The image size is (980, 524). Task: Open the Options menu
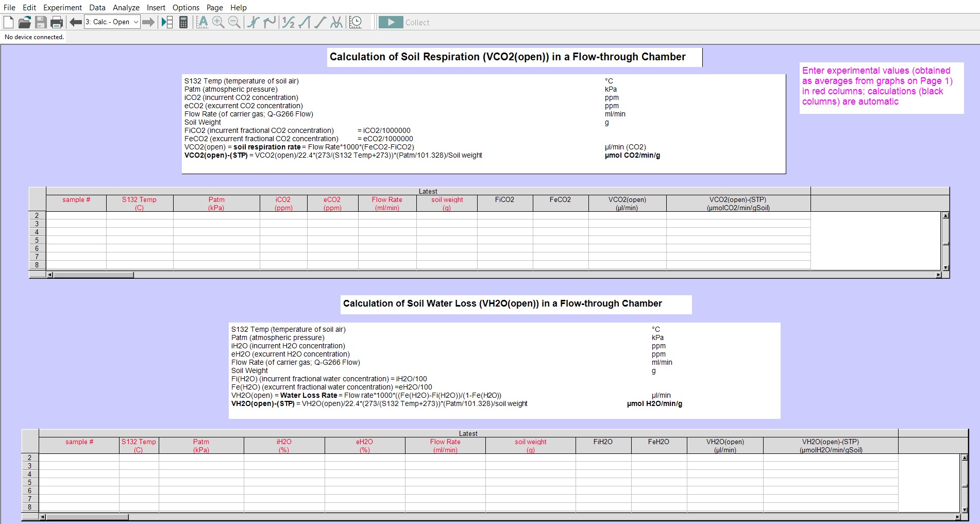pos(186,7)
